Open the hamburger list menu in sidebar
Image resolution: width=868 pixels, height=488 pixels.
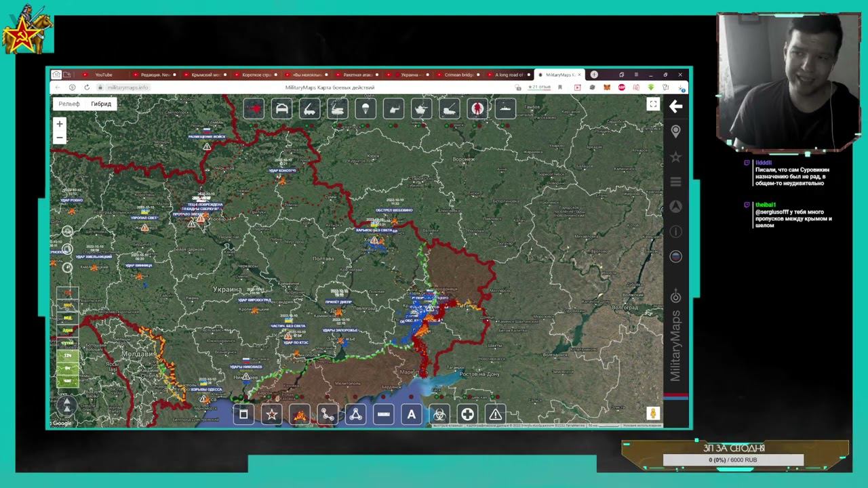click(x=675, y=182)
